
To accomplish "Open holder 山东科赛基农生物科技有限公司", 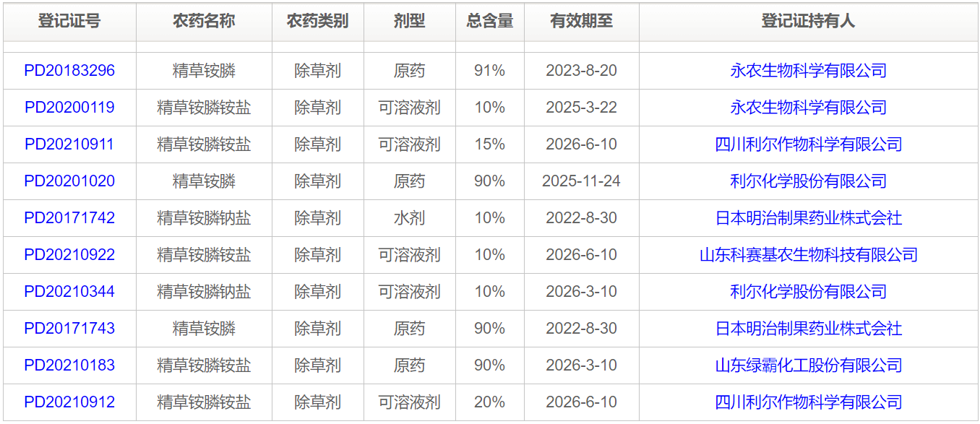I will click(809, 255).
